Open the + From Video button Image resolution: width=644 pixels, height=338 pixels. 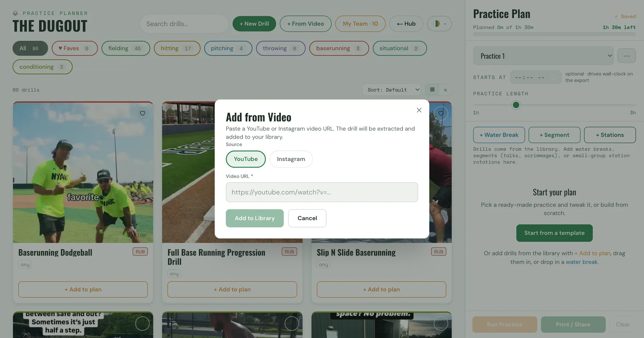click(x=306, y=24)
